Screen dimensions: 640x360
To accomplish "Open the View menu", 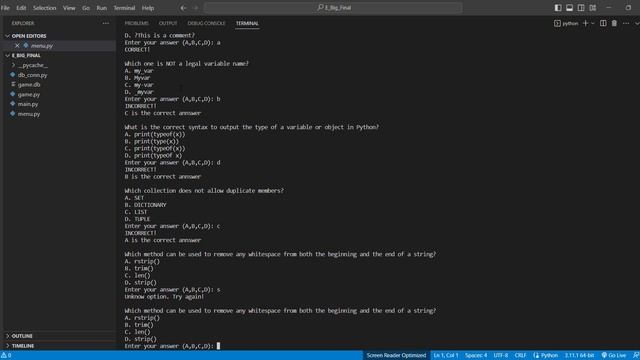I will (x=69, y=8).
